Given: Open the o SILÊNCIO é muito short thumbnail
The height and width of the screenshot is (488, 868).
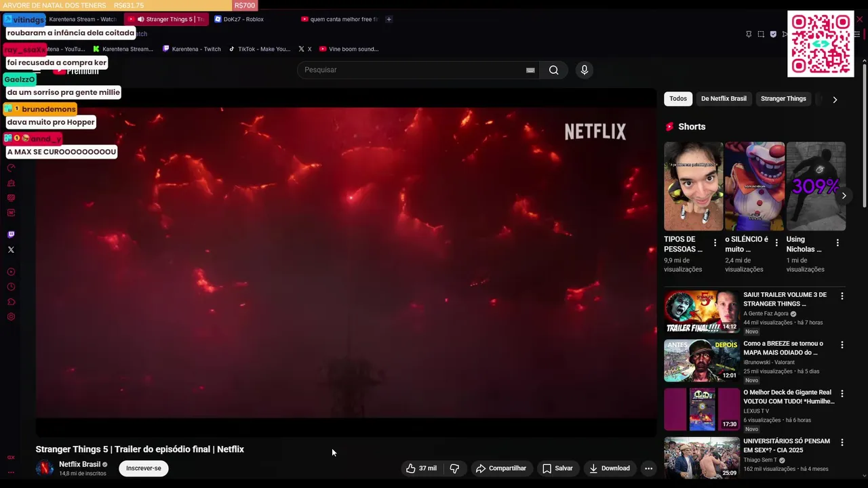Looking at the screenshot, I should point(755,186).
